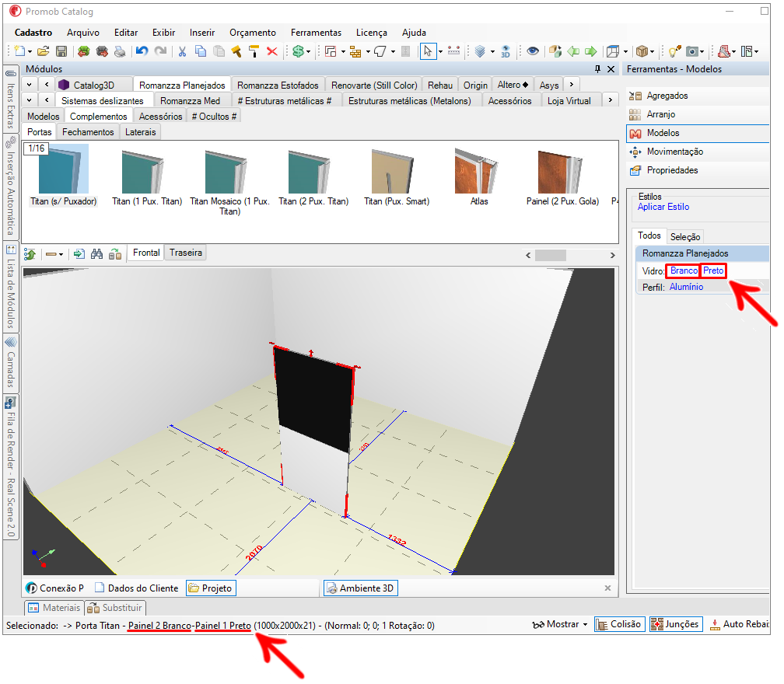This screenshot has height=684, width=784.
Task: Open the Ambiente 3D tab
Action: (x=361, y=588)
